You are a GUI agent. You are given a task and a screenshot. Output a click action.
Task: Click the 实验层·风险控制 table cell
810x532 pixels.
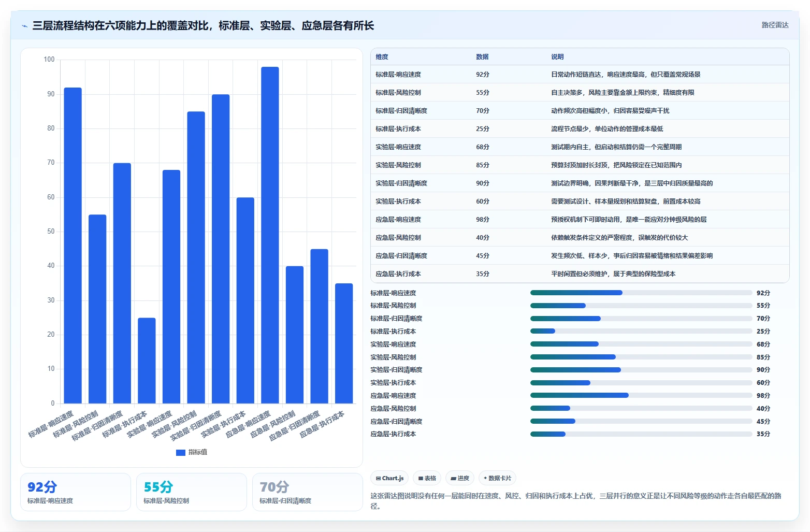click(x=398, y=165)
